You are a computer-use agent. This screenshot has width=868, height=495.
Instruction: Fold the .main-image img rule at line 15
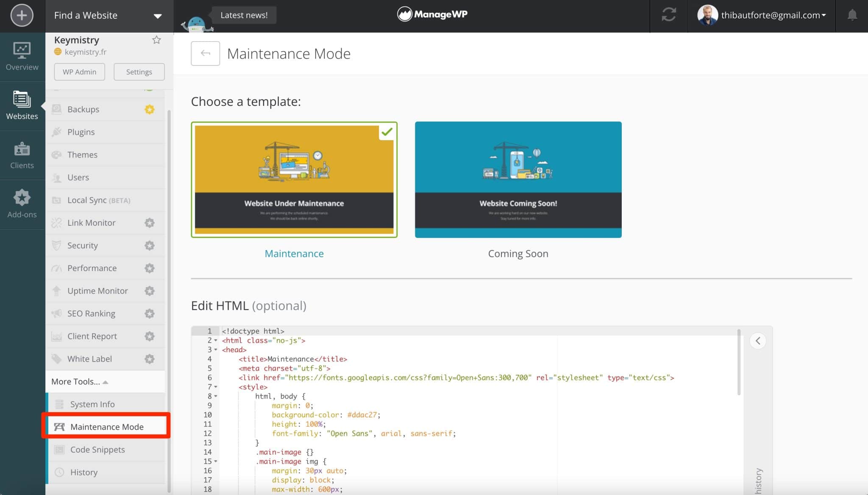click(216, 462)
